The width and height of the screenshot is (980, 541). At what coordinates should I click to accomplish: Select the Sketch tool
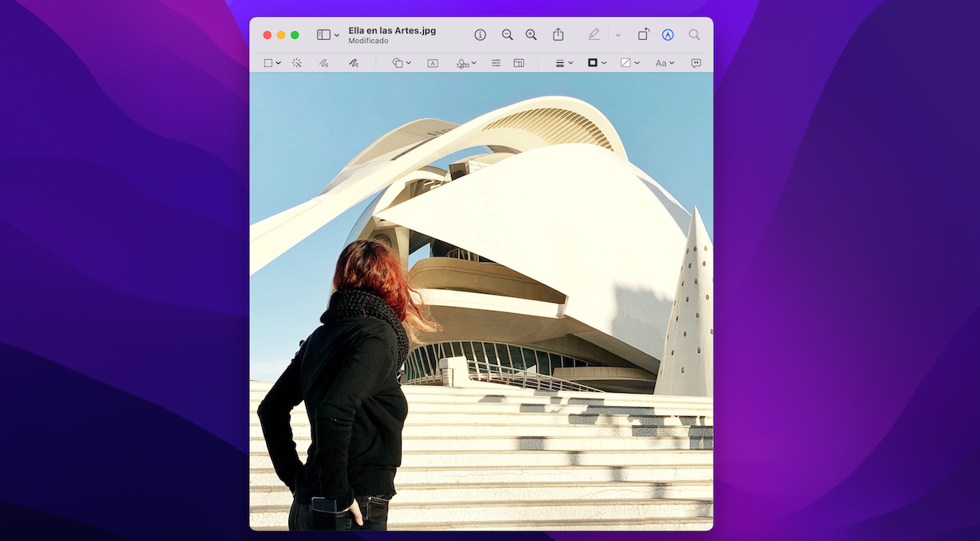(323, 62)
